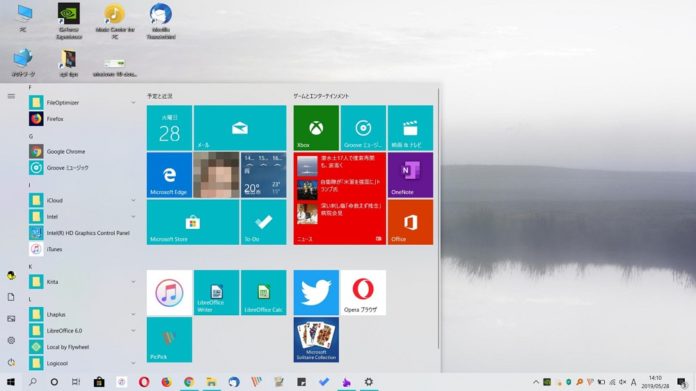The image size is (696, 391).
Task: Open Documents from the Start sidebar
Action: coord(11,297)
